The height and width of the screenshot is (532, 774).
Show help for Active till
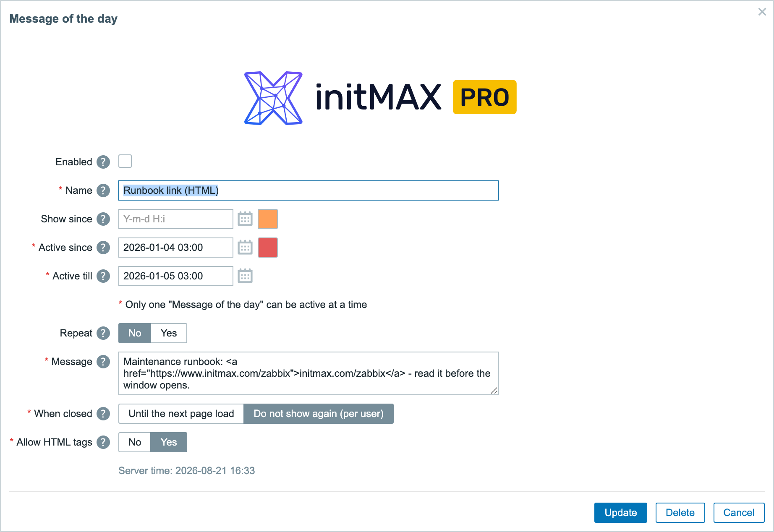coord(103,276)
